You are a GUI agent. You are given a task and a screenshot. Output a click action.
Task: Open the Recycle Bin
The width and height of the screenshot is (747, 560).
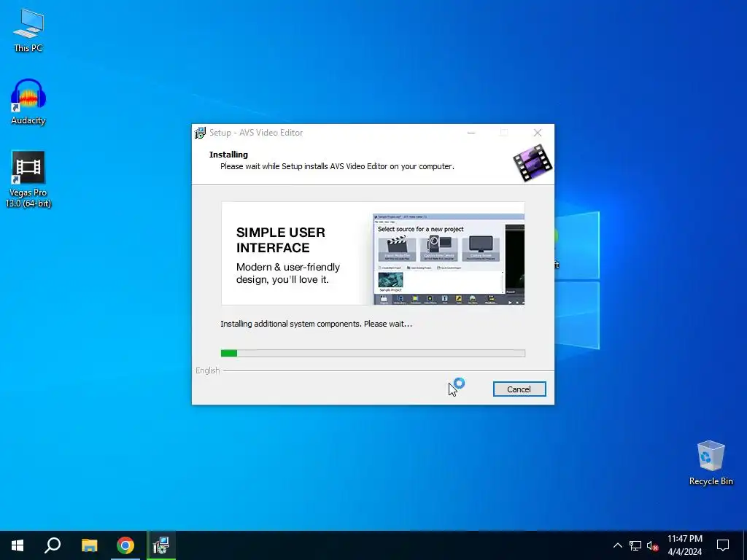tap(711, 462)
